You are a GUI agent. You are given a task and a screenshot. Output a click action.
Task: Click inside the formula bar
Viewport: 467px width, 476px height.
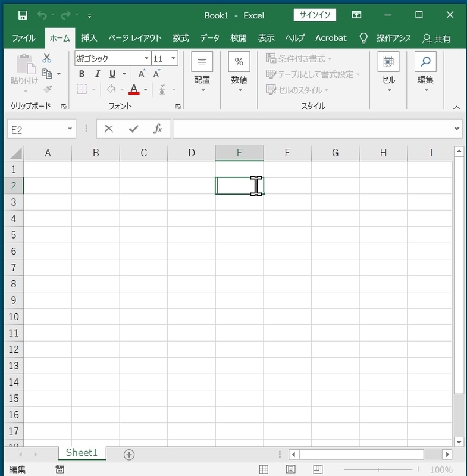[x=312, y=129]
